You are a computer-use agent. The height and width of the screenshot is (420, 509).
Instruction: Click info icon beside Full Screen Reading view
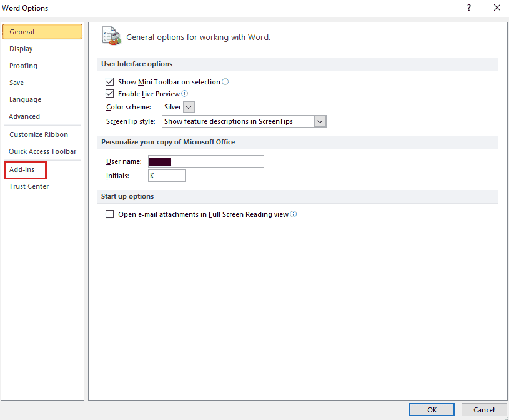(294, 214)
